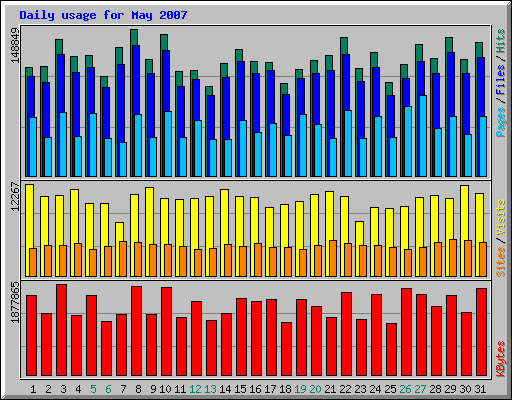Click day label 22 on the x-axis

pos(345,389)
